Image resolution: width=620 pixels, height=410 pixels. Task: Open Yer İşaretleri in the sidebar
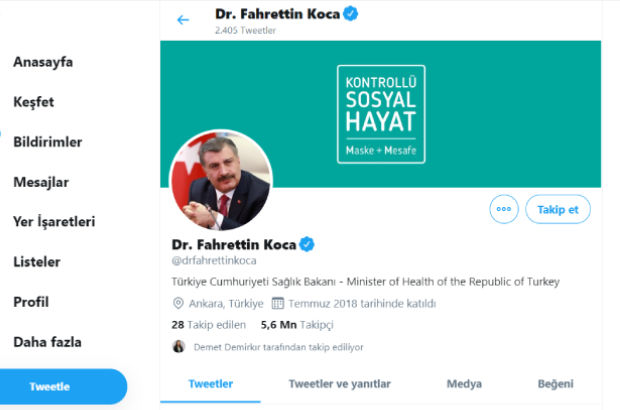click(x=54, y=222)
